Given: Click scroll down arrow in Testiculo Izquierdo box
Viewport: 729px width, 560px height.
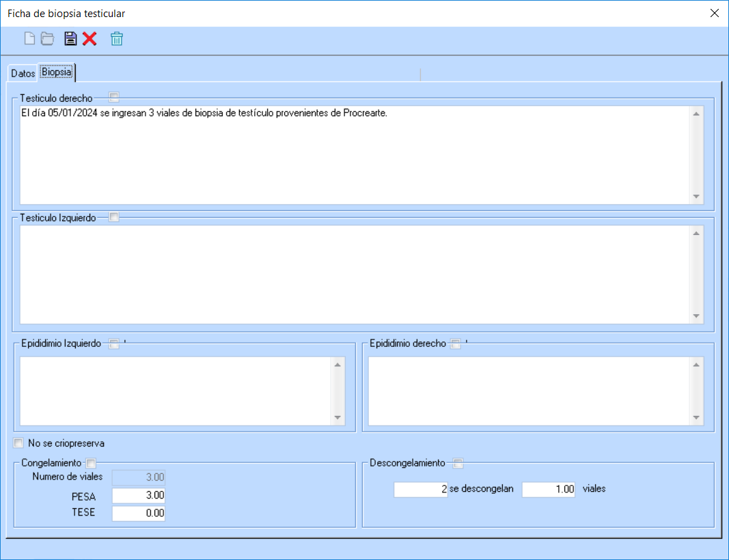Looking at the screenshot, I should 696,316.
